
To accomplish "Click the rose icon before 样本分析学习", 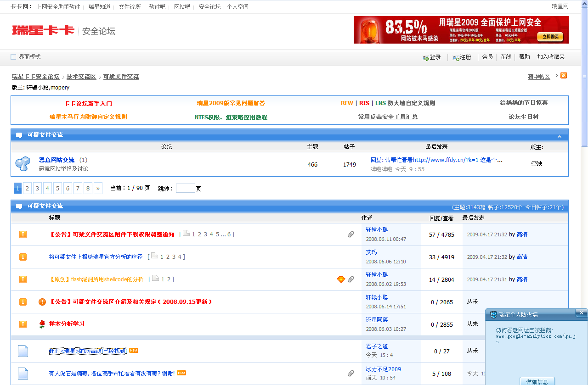I will 42,324.
